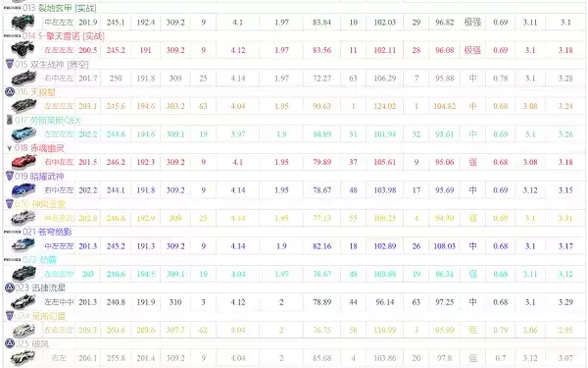588x368 pixels.
Task: Click value 201.9 in the 裂地玄甲 row
Action: point(88,23)
